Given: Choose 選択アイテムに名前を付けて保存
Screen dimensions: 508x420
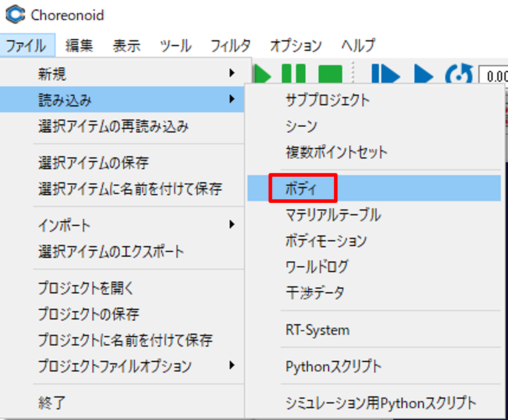Looking at the screenshot, I should [x=122, y=188].
